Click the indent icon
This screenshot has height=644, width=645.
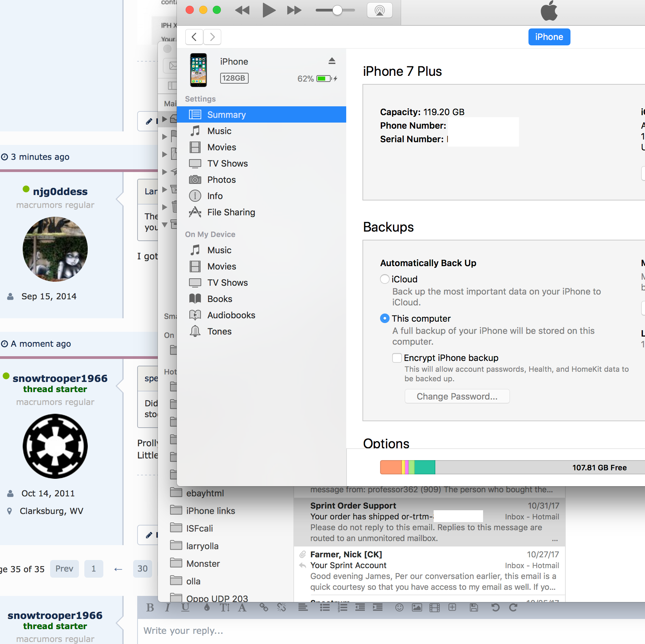click(x=378, y=608)
